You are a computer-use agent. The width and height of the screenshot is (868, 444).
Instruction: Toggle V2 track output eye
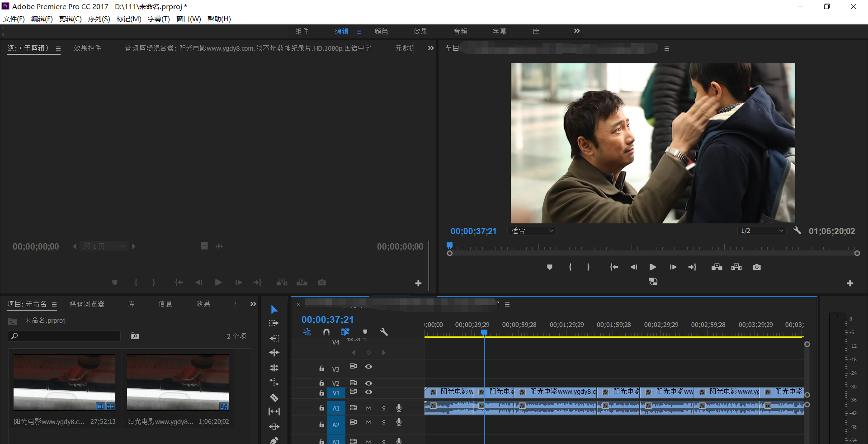click(x=368, y=383)
